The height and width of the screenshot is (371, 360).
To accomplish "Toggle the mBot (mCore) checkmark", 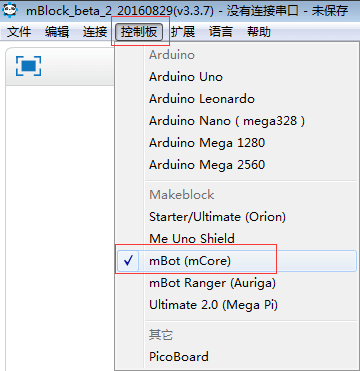I will coord(128,261).
